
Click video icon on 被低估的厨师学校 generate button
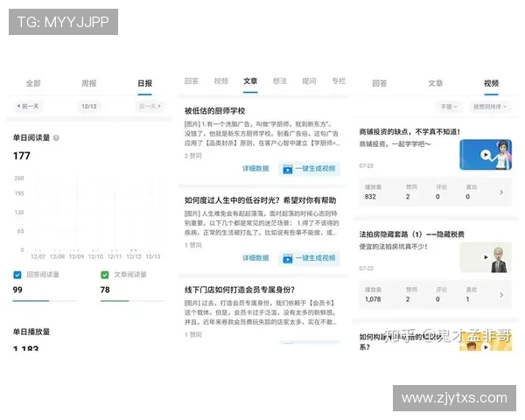(287, 169)
